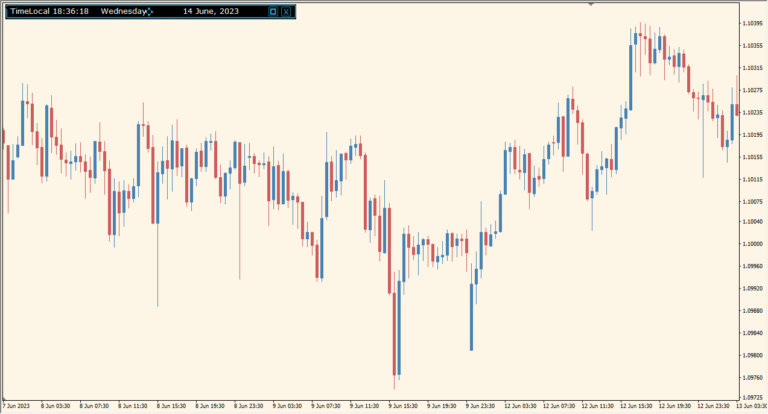Click the 1.10315 price axis label

(x=752, y=68)
